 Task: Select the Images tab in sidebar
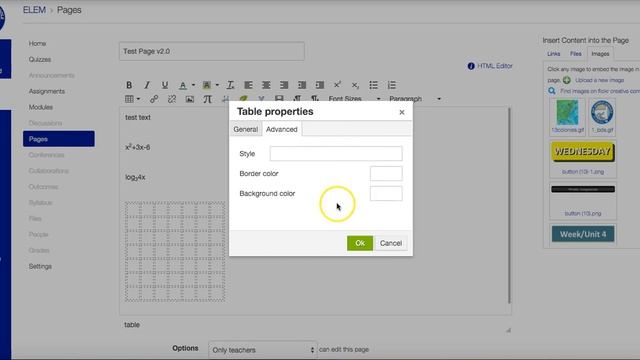pyautogui.click(x=600, y=54)
